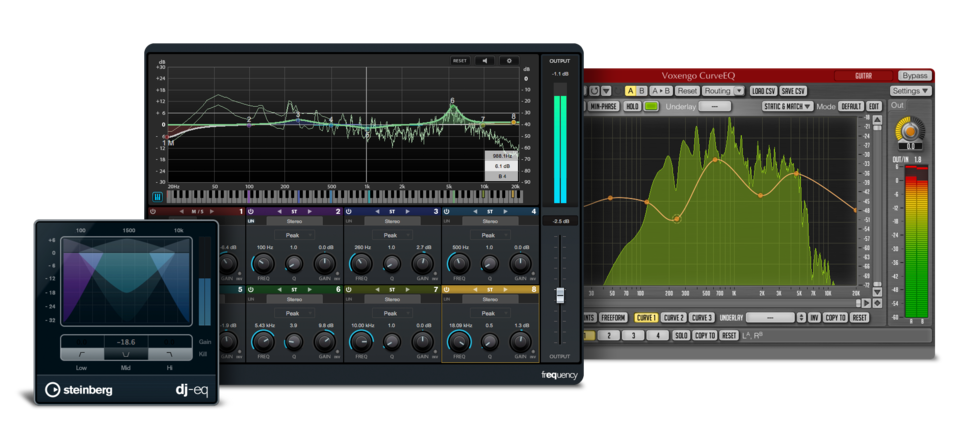Screen dimensions: 960x443
Task: Open Routing menu in CurveEQ
Action: pos(723,91)
